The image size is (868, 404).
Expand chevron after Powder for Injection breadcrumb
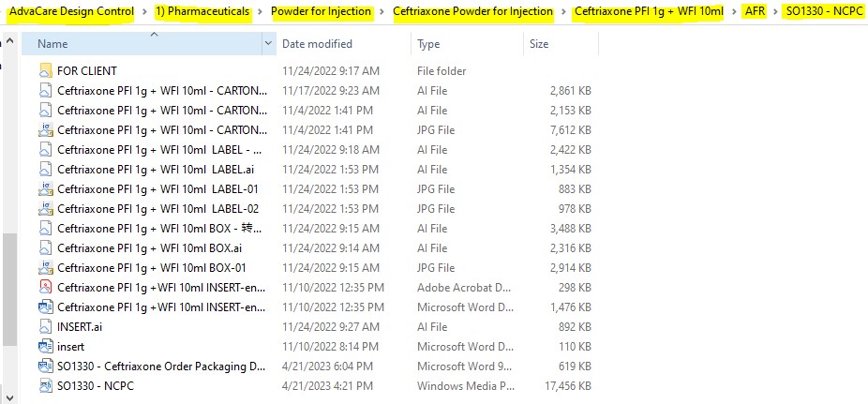point(382,11)
